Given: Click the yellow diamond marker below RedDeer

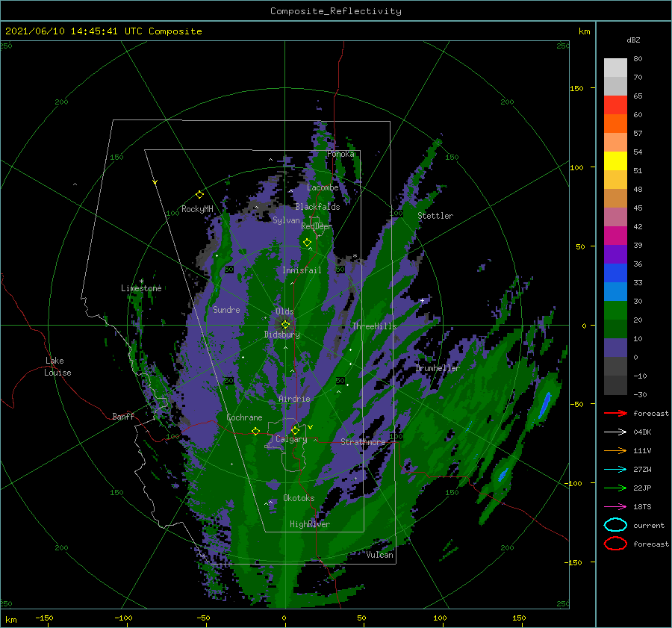Looking at the screenshot, I should pyautogui.click(x=307, y=243).
